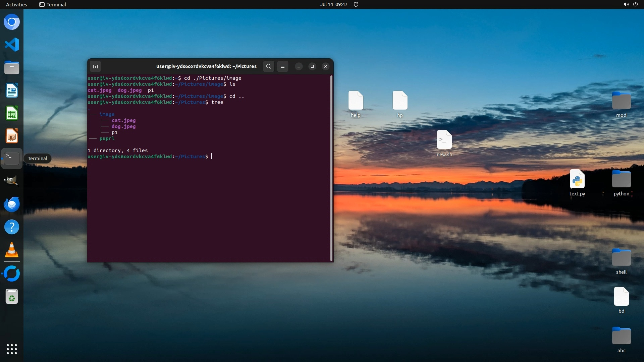Click the terminal vertical scrollbar
The height and width of the screenshot is (362, 644).
331,168
